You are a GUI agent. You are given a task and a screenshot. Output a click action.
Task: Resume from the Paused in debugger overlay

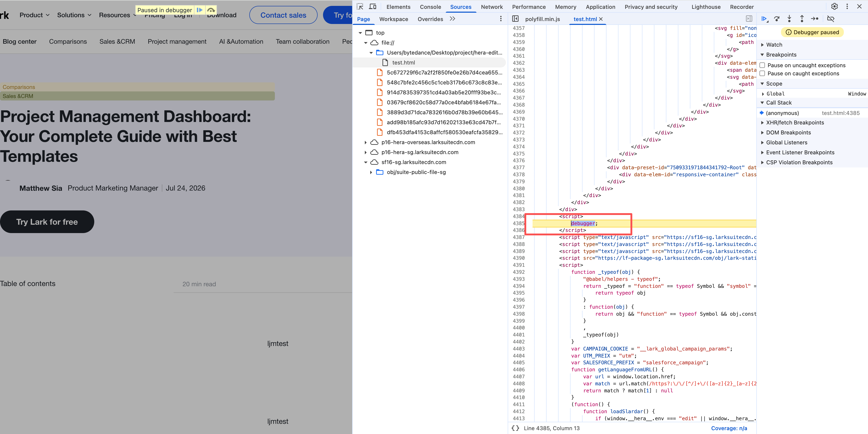199,10
